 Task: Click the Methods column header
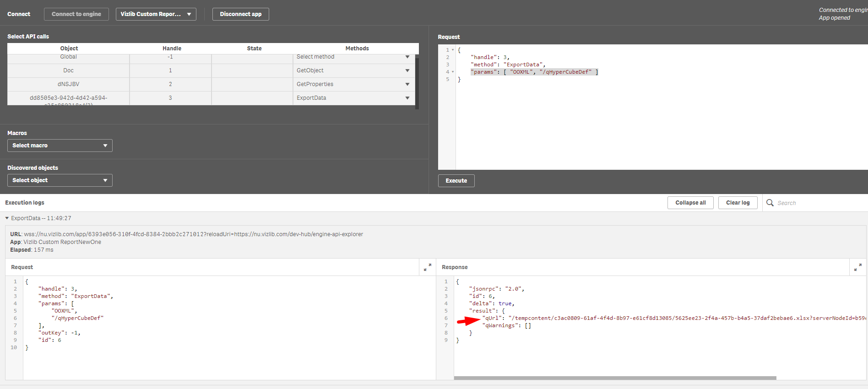357,49
